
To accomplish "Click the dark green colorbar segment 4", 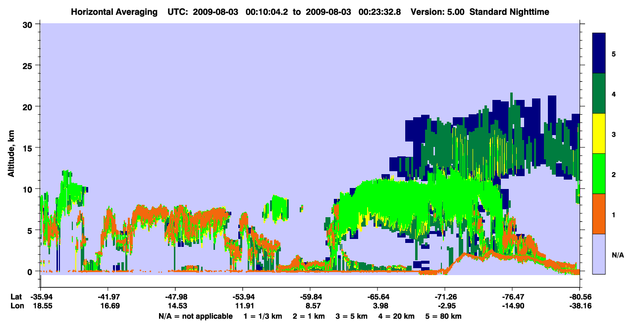I will click(599, 94).
